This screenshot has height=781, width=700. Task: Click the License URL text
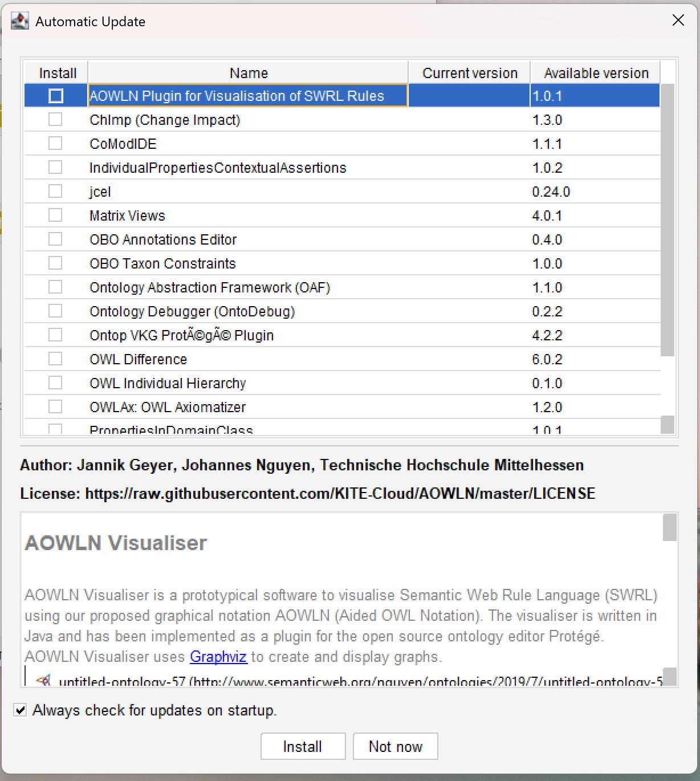340,494
